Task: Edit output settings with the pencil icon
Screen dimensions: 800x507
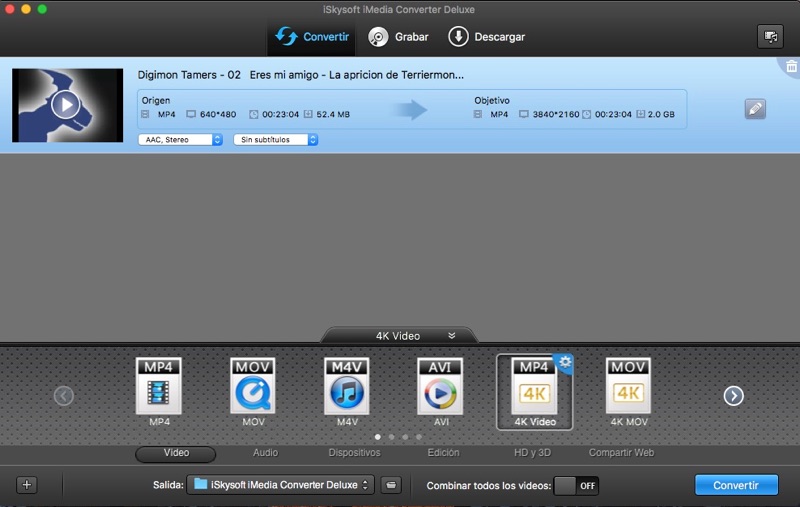Action: point(755,109)
